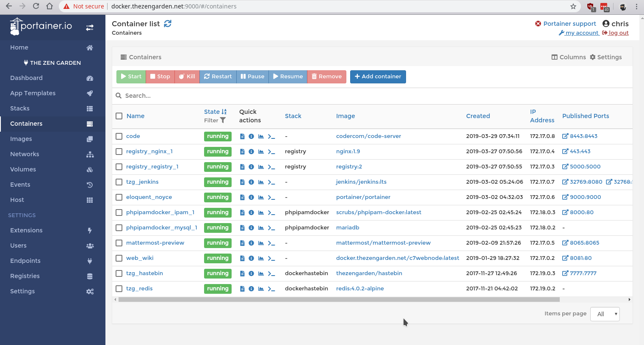Open the Stacks page
Screen dimensions: 644x345
(x=53, y=108)
